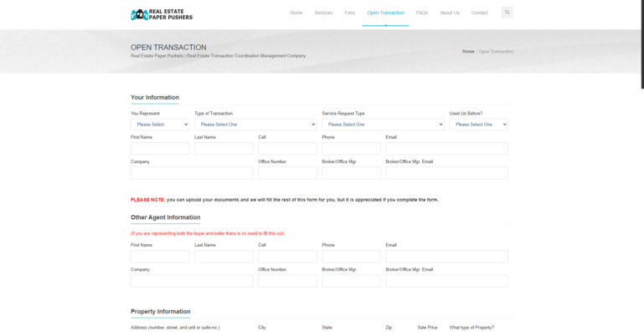644x332 pixels.
Task: Click the page vertical scrollbar
Action: (642, 44)
